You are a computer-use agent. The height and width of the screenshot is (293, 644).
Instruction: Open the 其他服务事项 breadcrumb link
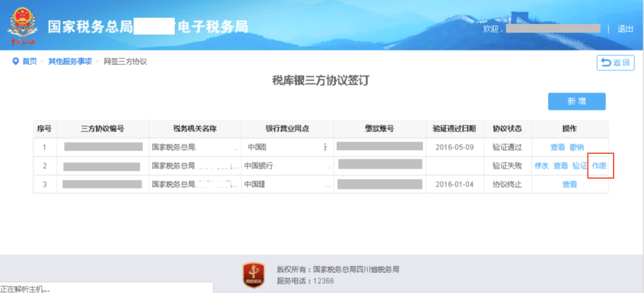70,61
